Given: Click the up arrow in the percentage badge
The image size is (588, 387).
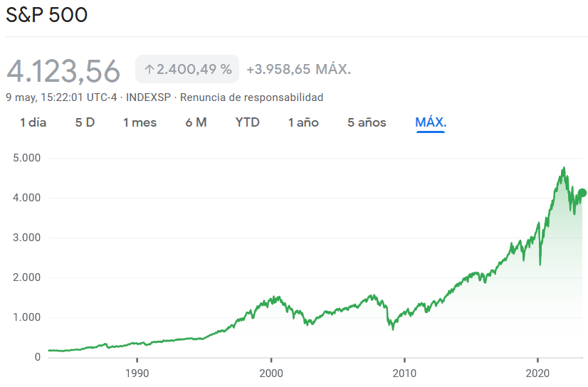Looking at the screenshot, I should pyautogui.click(x=149, y=70).
